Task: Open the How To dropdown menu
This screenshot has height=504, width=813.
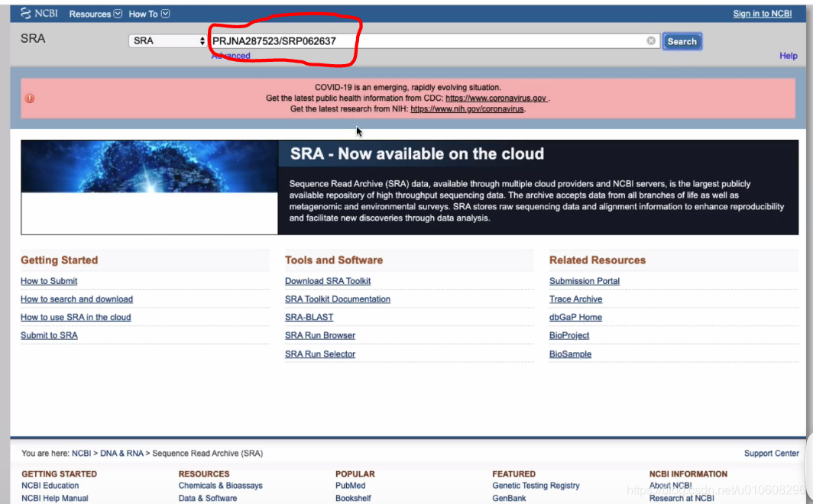Action: point(149,14)
